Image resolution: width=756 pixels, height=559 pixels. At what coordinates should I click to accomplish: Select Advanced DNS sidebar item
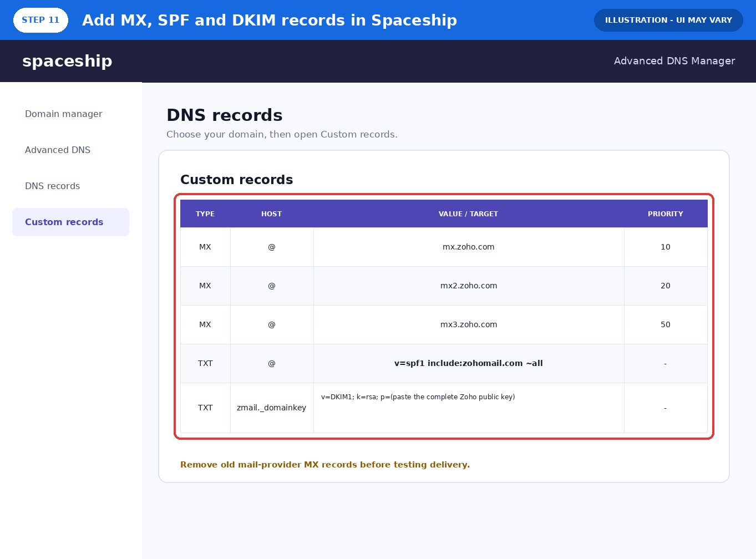coord(58,150)
